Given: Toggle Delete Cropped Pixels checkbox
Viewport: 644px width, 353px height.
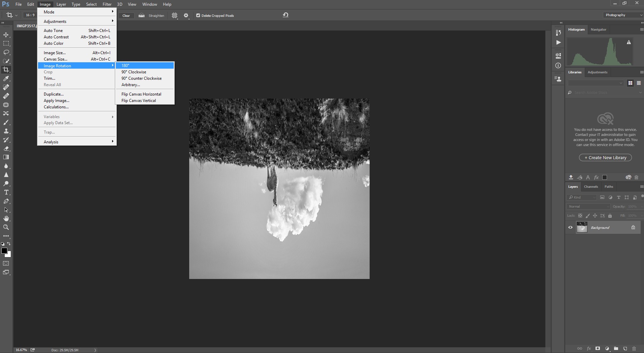Looking at the screenshot, I should click(x=198, y=15).
